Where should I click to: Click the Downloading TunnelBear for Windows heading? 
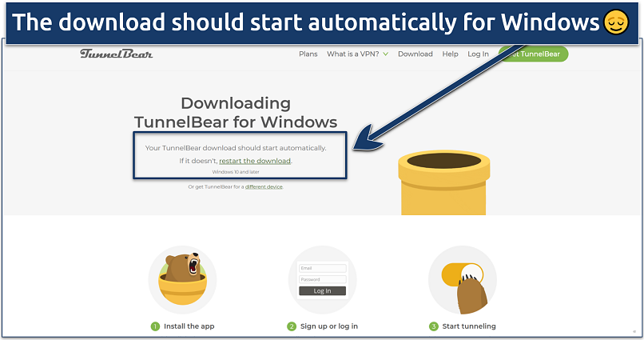point(236,113)
